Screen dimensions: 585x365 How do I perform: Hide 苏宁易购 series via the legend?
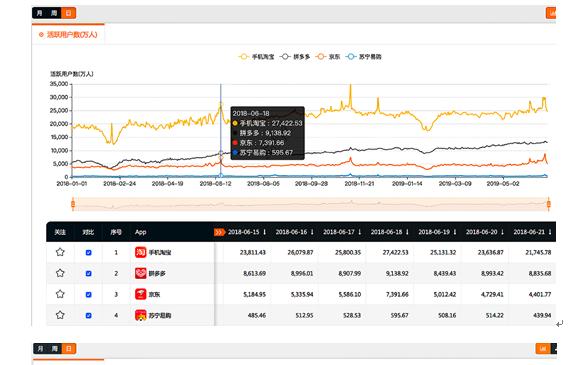pos(363,57)
